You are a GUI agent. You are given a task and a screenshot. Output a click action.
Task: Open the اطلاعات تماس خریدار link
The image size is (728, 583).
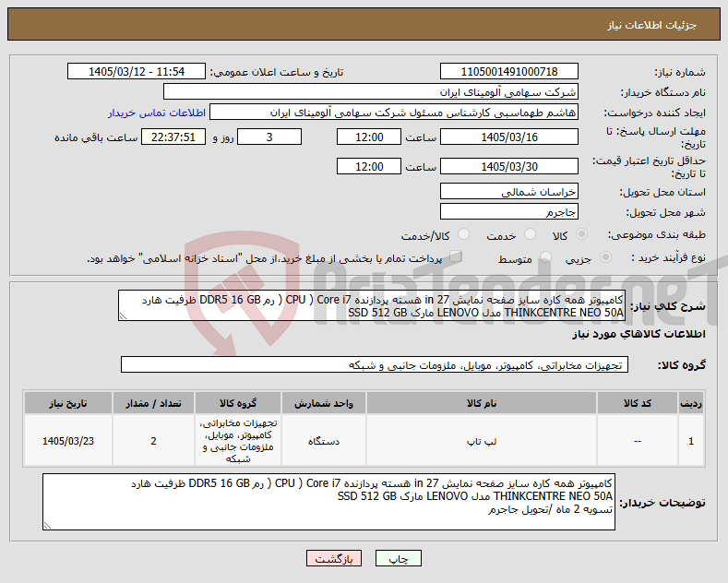coord(157,113)
